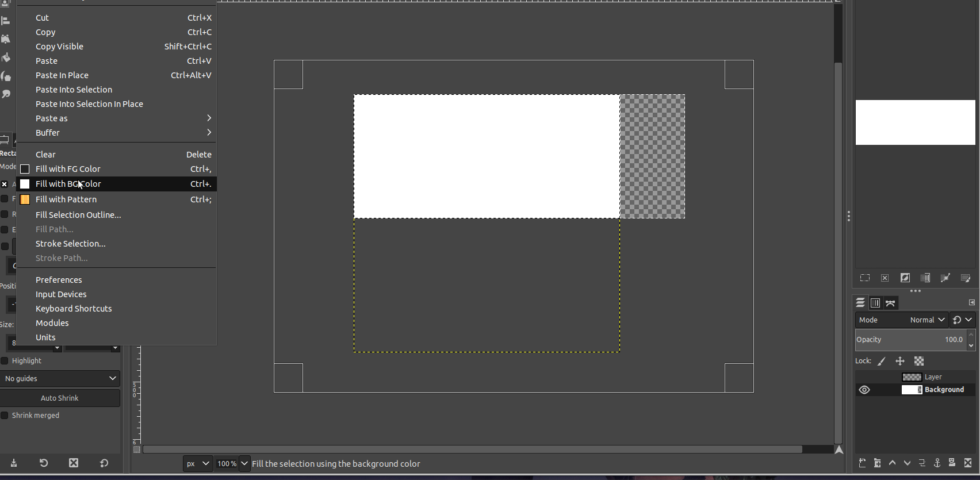Adjust the layer Opacity slider
This screenshot has width=980, height=480.
(x=910, y=340)
